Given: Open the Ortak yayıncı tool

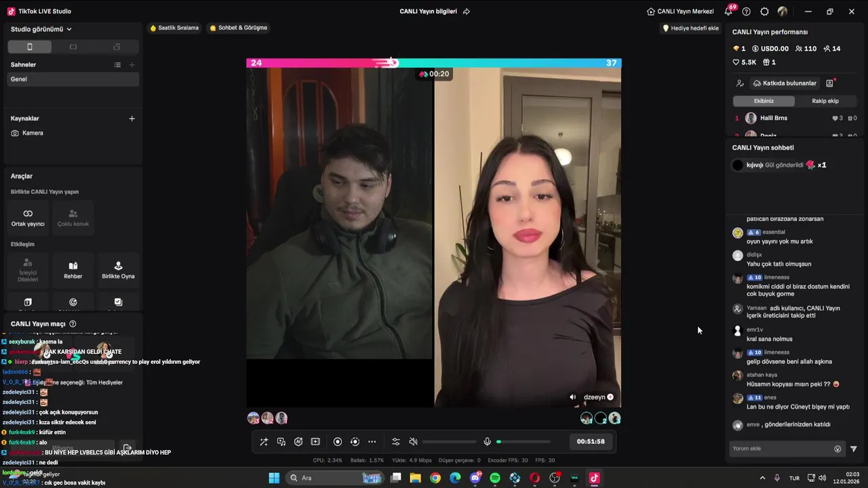Looking at the screenshot, I should point(28,218).
